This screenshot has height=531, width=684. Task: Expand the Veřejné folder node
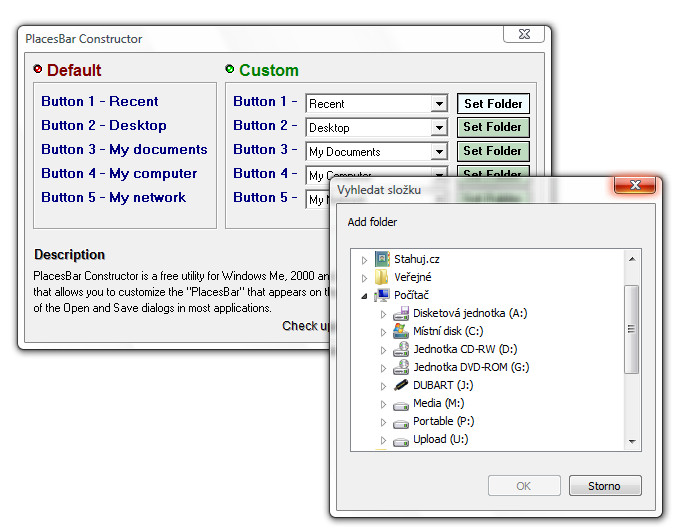(364, 278)
